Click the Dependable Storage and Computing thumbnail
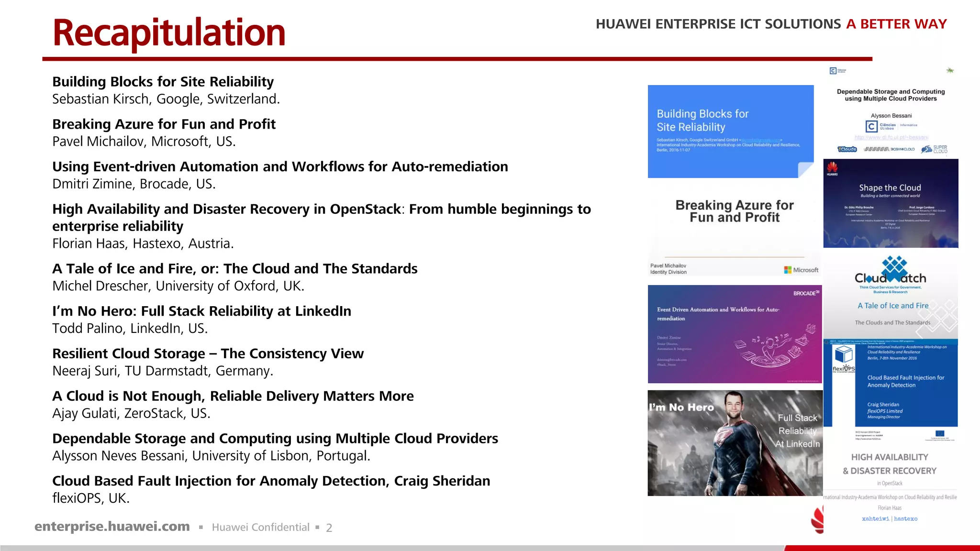Viewport: 980px width, 551px height. tap(891, 111)
